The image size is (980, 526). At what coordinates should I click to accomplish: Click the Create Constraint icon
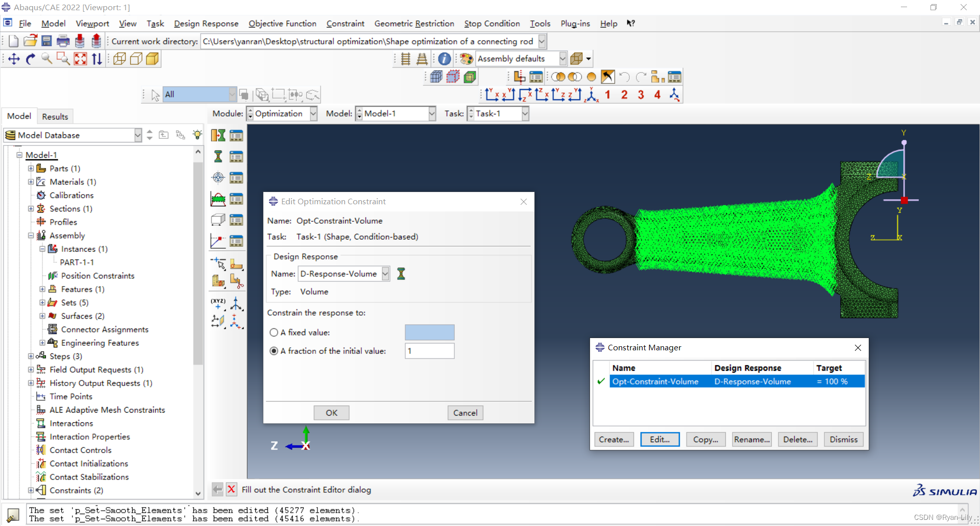coord(218,199)
